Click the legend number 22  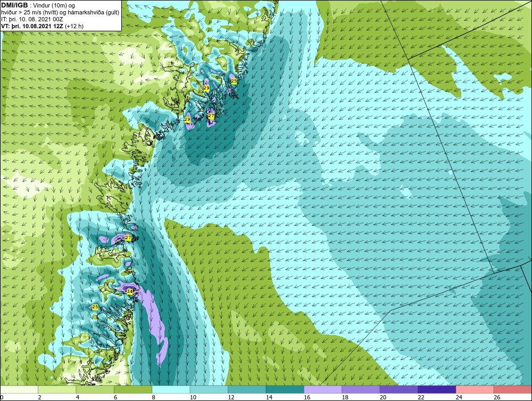pos(421,397)
